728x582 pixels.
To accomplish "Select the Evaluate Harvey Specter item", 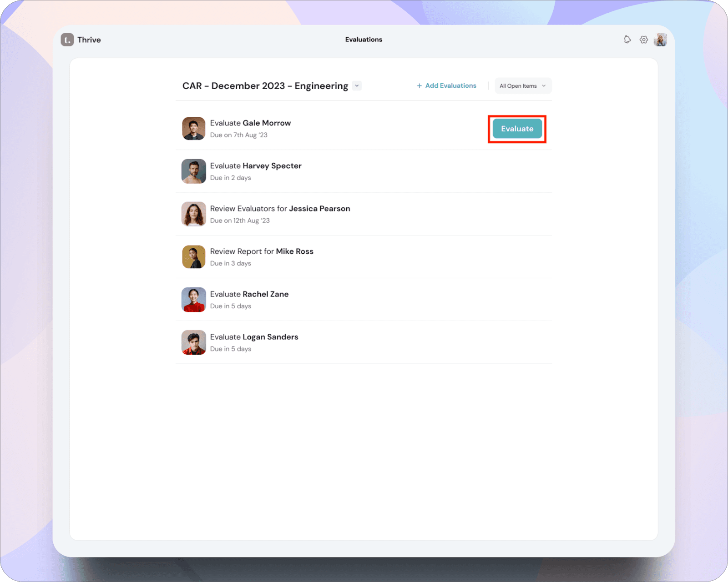I will click(256, 166).
